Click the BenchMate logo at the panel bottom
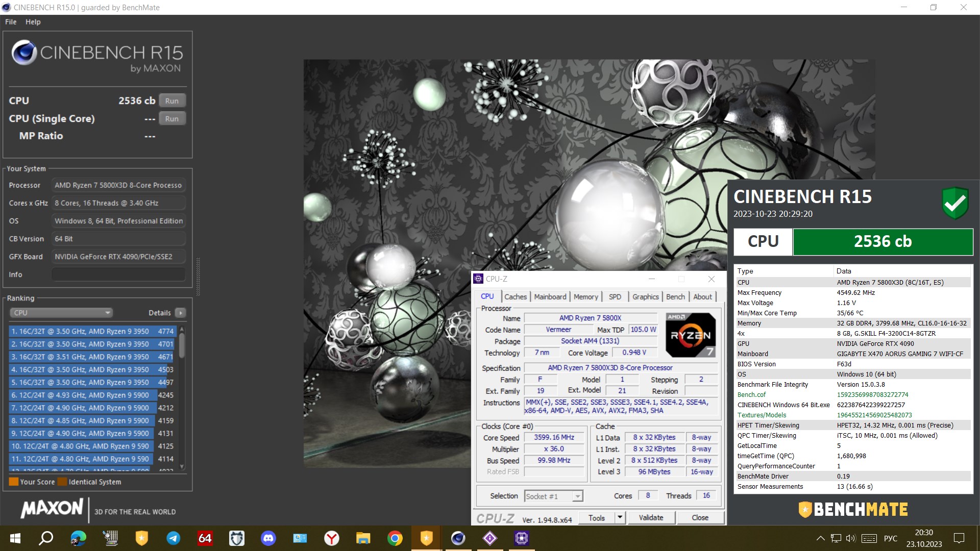Image resolution: width=980 pixels, height=551 pixels. (853, 509)
